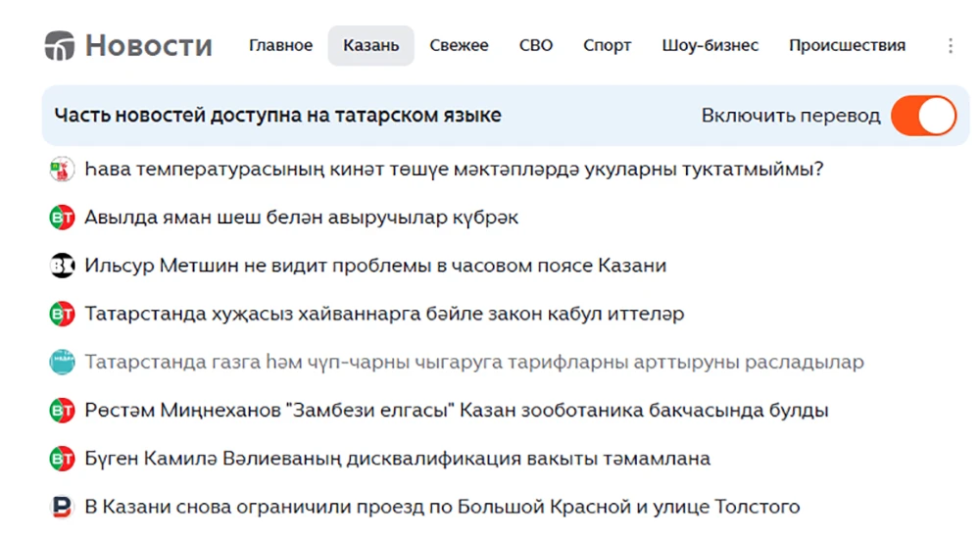980x540 pixels.
Task: Open headline Авылда яман шеш белән авыручылар күбрәк
Action: (x=301, y=218)
